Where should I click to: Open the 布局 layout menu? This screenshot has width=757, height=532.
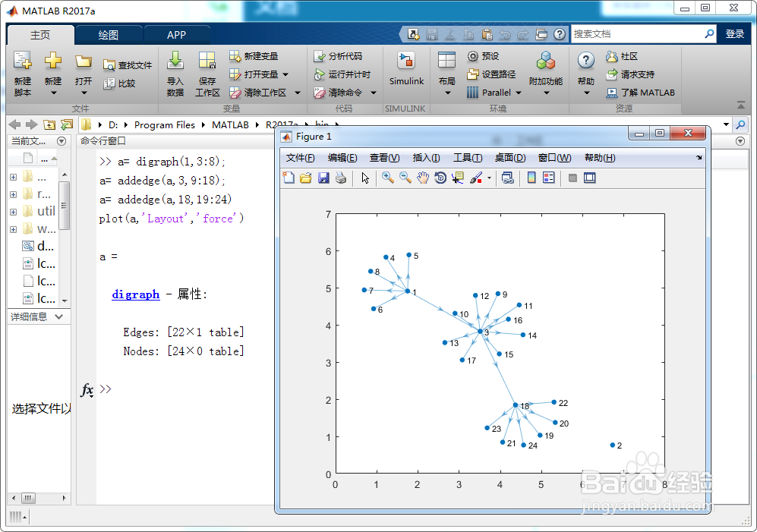pyautogui.click(x=446, y=73)
